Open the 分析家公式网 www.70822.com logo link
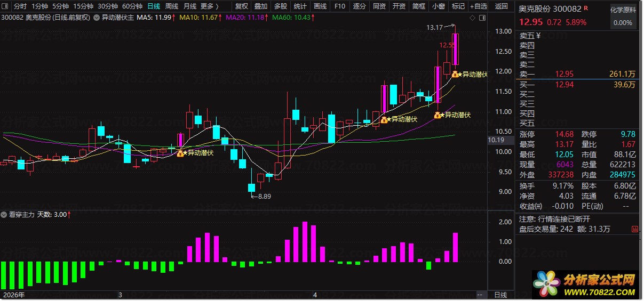 coord(585,286)
